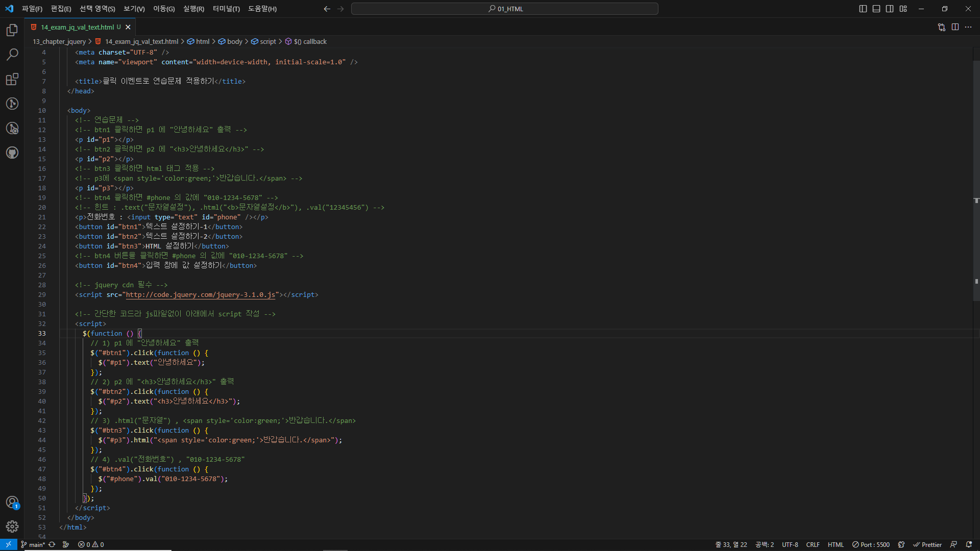The width and height of the screenshot is (980, 551).
Task: Click the Split Editor Right icon
Action: [955, 27]
